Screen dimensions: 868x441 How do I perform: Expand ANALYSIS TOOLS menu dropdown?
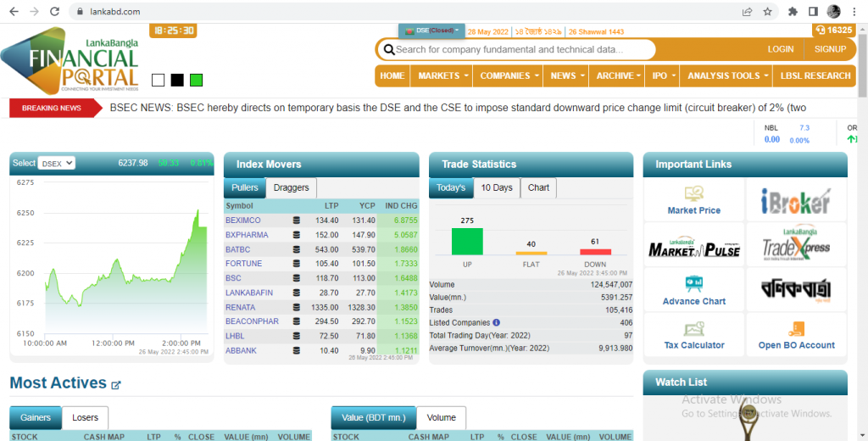[726, 75]
